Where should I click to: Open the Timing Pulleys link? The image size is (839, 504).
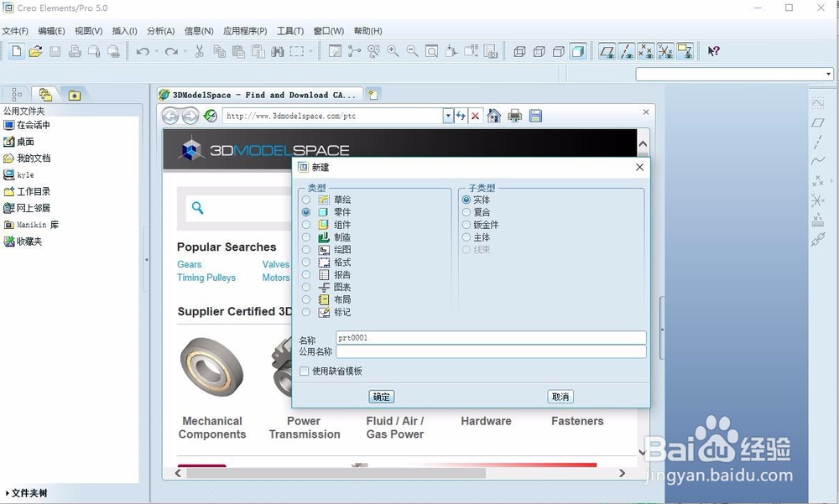coord(206,278)
